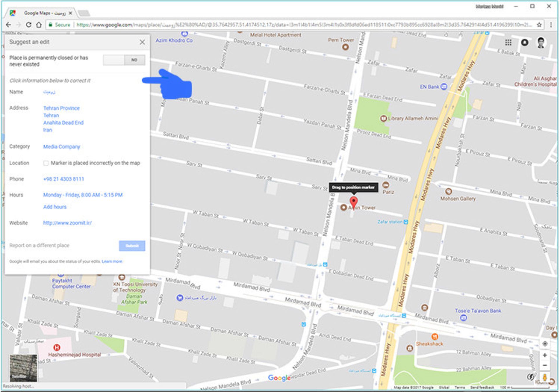The height and width of the screenshot is (392, 560).
Task: Reload the Google Maps page
Action: pos(29,25)
